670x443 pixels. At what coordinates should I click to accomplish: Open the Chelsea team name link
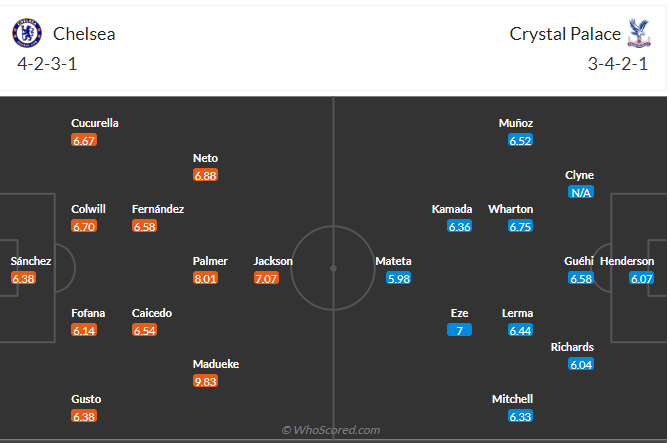[84, 34]
